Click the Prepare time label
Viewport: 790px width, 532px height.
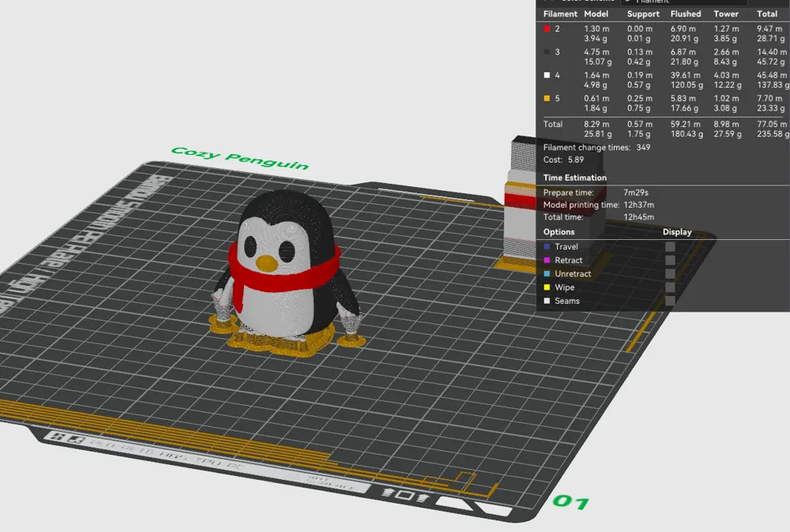coord(568,193)
